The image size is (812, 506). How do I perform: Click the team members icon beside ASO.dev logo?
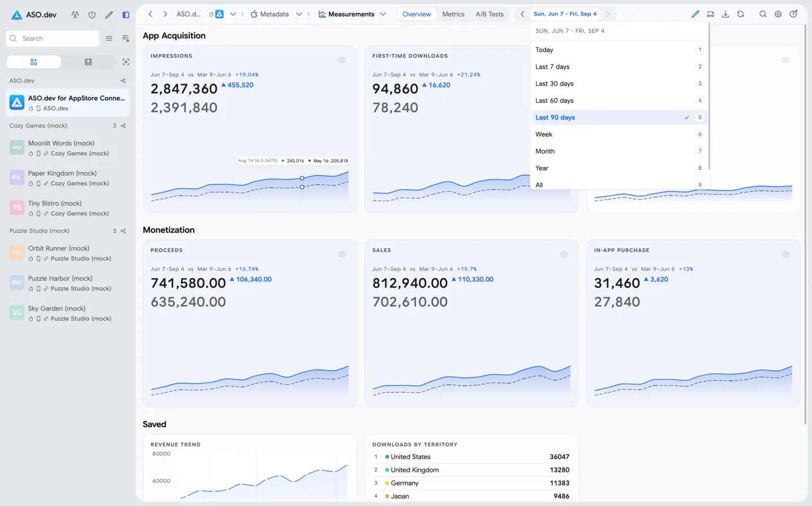(75, 15)
